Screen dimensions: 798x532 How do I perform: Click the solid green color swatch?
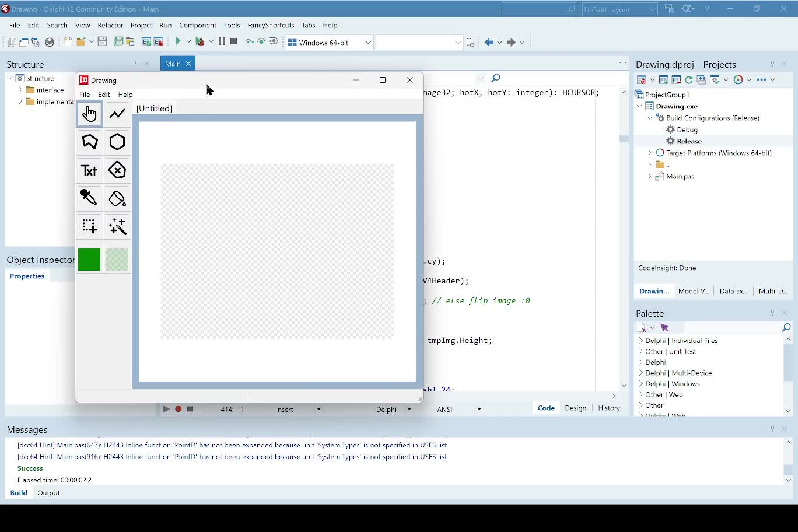coord(89,260)
